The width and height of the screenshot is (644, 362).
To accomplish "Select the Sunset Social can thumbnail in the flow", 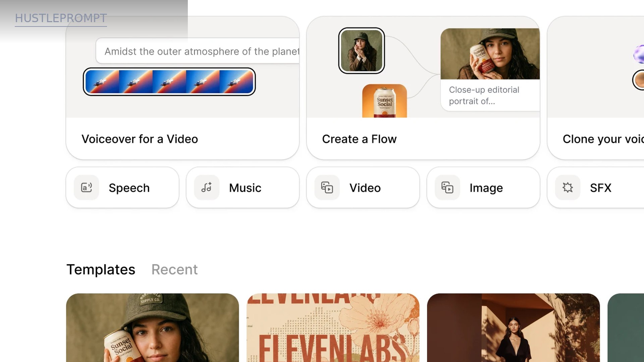I will 384,101.
